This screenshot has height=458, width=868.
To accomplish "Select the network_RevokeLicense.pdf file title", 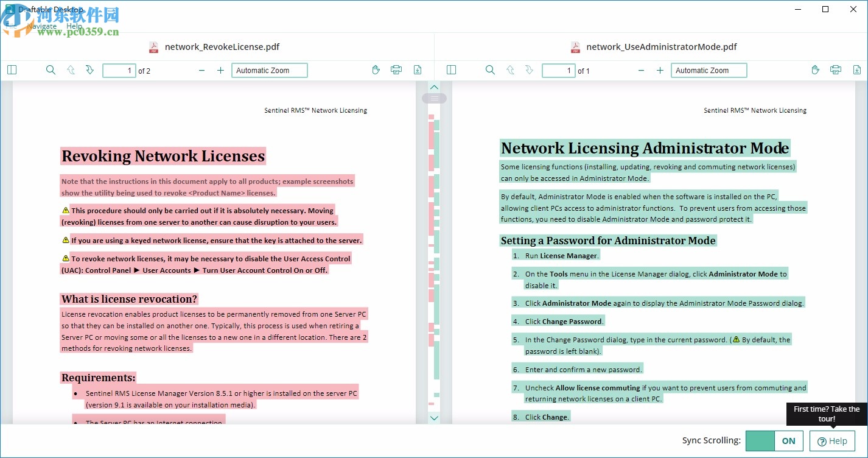I will point(222,47).
